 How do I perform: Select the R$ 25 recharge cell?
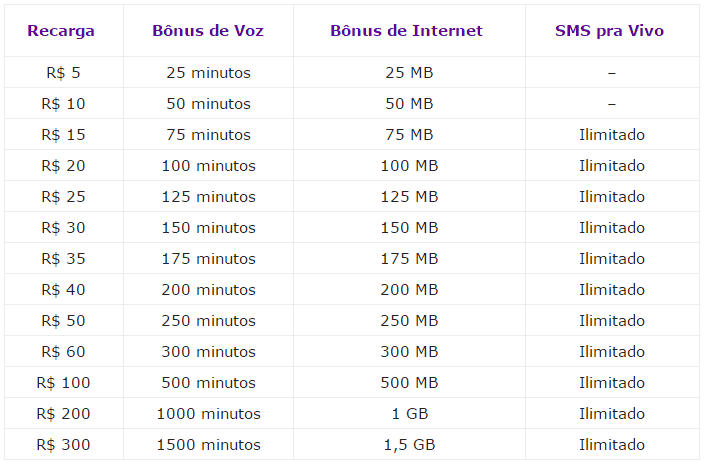pyautogui.click(x=63, y=197)
